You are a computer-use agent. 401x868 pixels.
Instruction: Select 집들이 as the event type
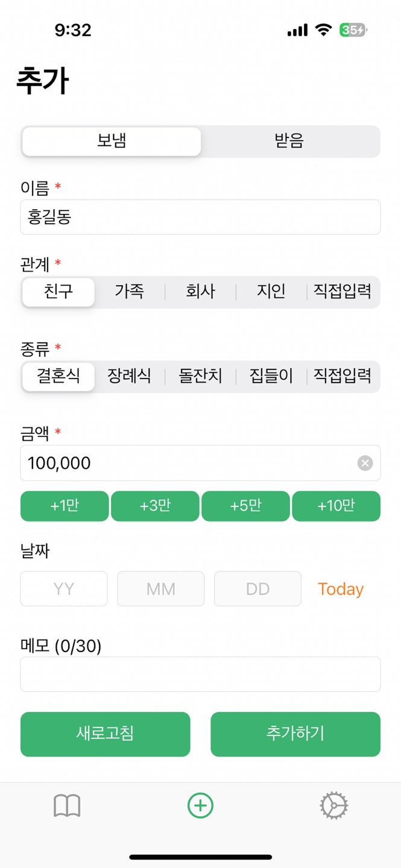pos(271,377)
